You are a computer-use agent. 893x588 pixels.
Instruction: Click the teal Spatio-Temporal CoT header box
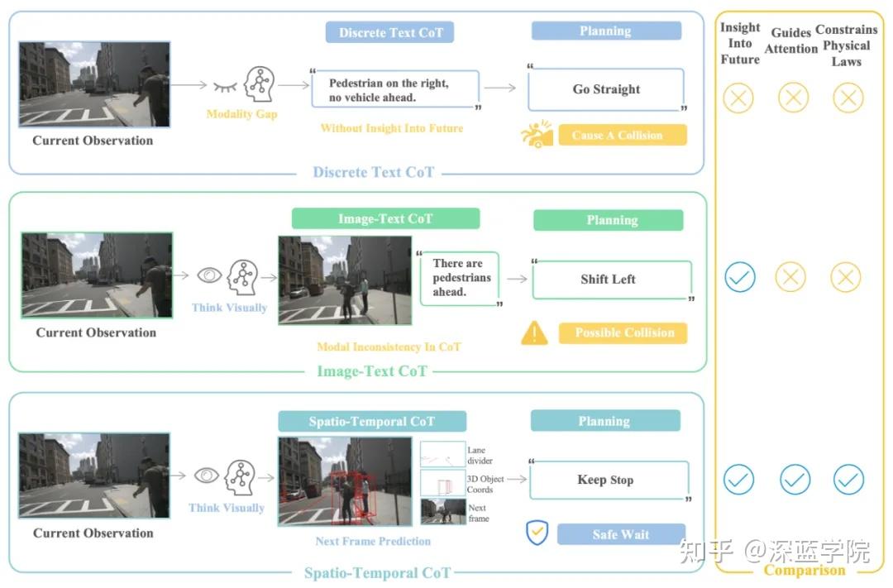click(372, 421)
